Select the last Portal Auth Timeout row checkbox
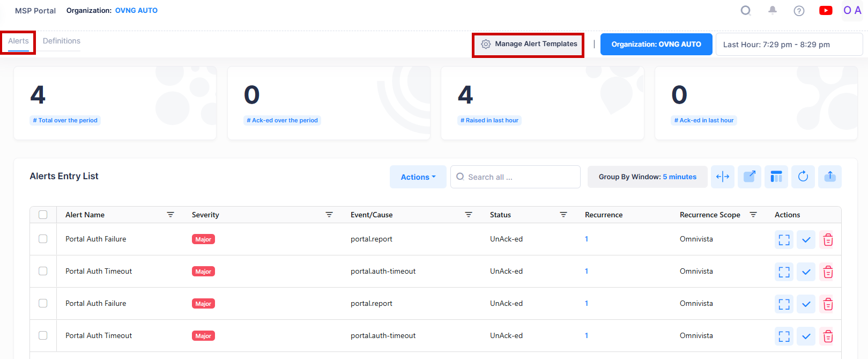This screenshot has width=868, height=359. (x=43, y=335)
